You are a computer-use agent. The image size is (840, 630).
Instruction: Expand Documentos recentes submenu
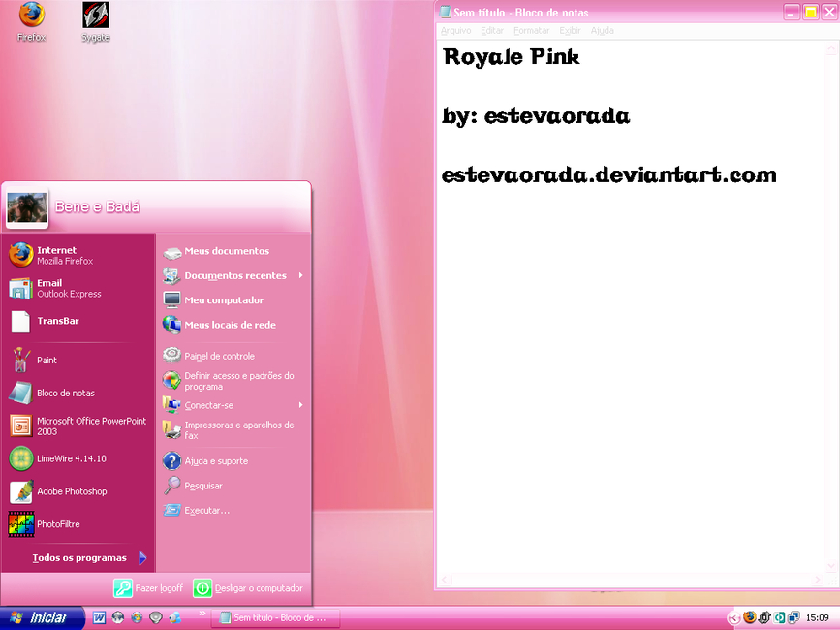(x=233, y=275)
